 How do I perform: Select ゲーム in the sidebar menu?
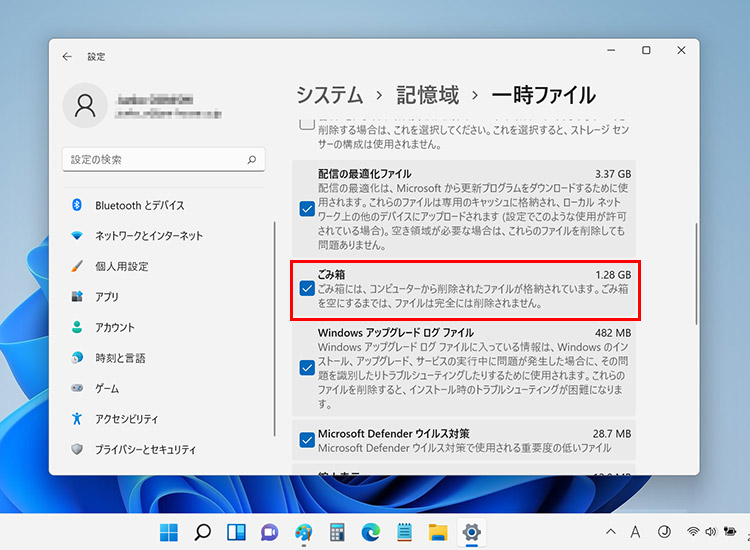pyautogui.click(x=107, y=388)
